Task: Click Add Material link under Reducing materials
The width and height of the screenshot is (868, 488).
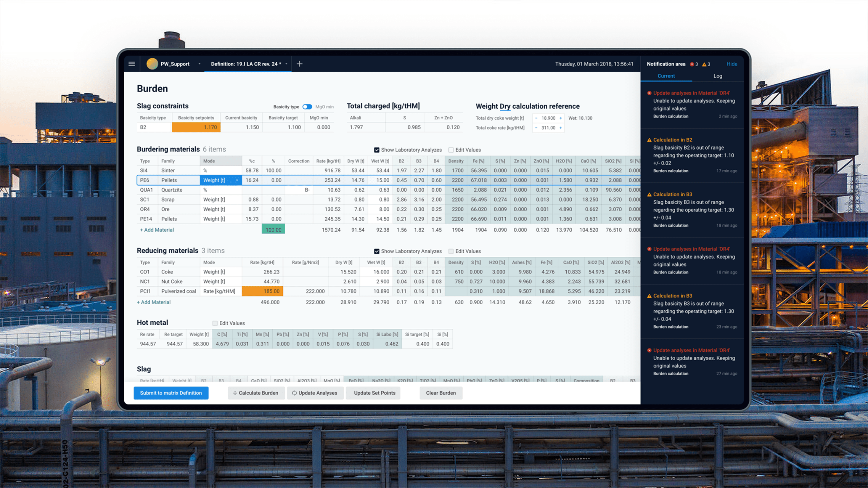Action: 154,302
